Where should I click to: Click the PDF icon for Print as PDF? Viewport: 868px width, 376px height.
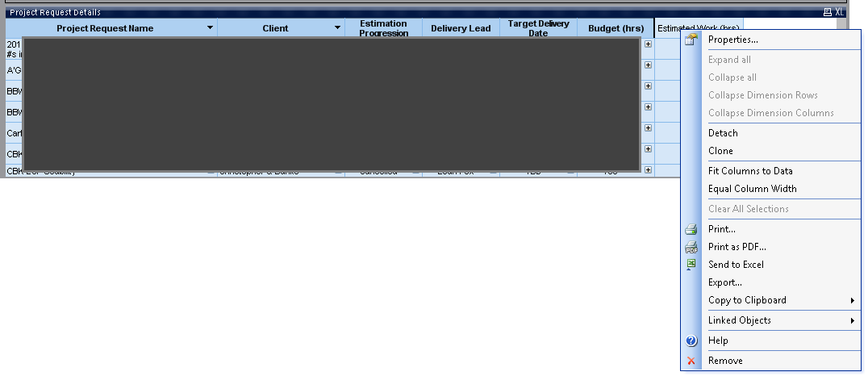coord(691,247)
